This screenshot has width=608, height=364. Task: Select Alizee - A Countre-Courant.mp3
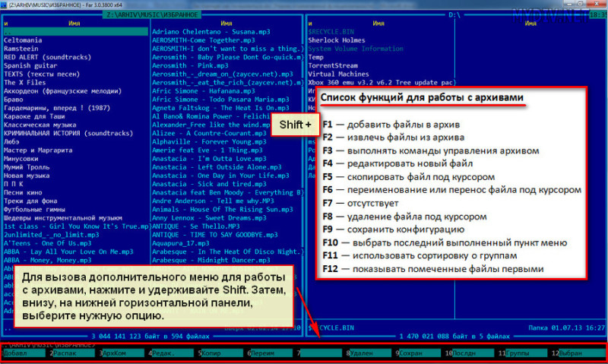tap(209, 133)
